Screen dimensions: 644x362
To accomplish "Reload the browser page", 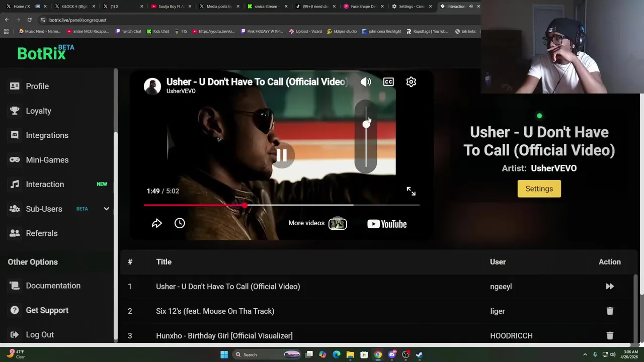I will 29,20.
